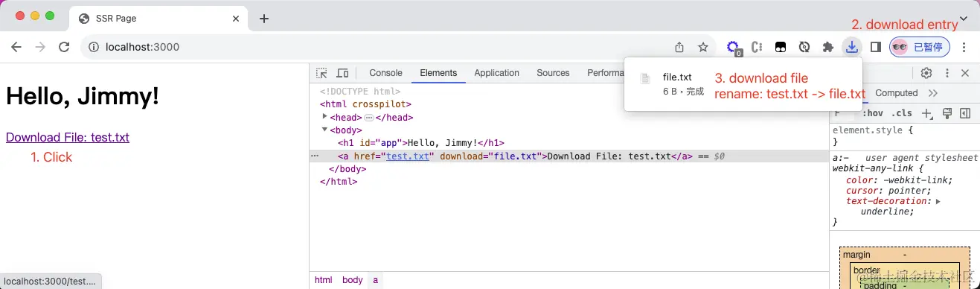
Task: Open the Chrome downloads icon in the toolbar
Action: pos(851,47)
